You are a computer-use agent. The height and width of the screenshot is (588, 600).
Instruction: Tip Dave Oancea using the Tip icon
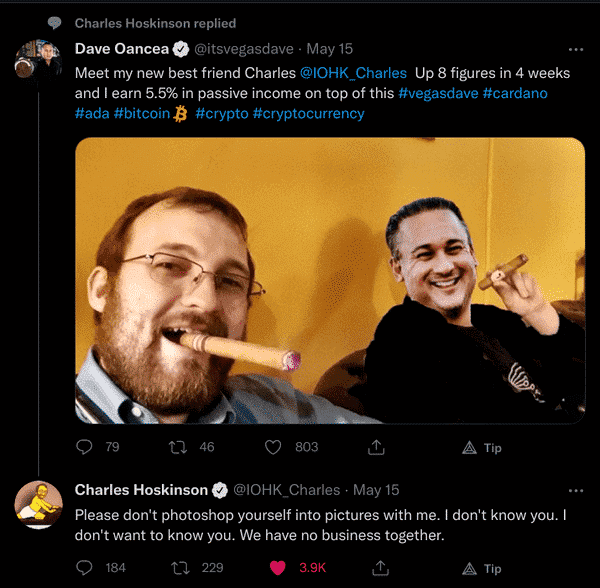(481, 447)
